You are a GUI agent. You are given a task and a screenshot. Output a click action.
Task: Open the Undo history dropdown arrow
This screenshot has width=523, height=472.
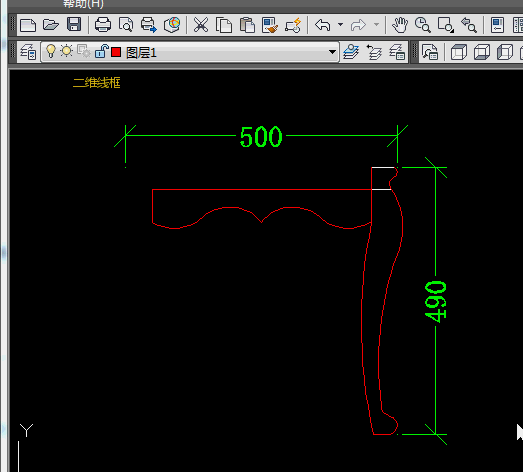coord(340,25)
